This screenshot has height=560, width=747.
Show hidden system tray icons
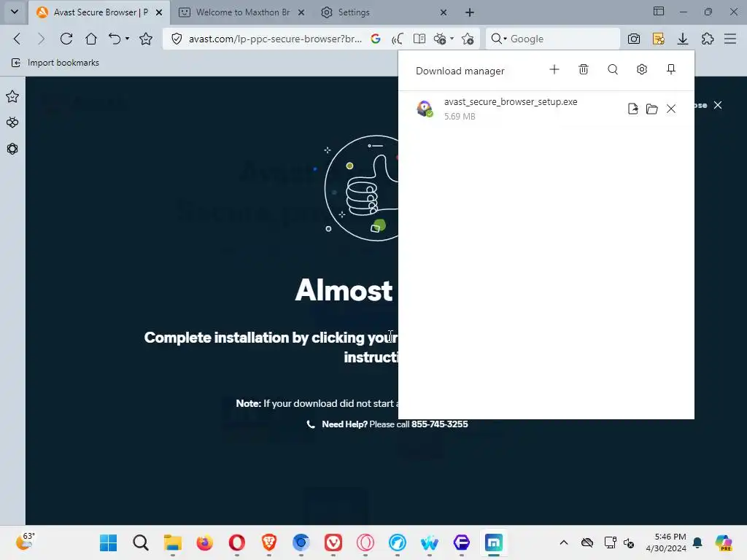(x=564, y=542)
